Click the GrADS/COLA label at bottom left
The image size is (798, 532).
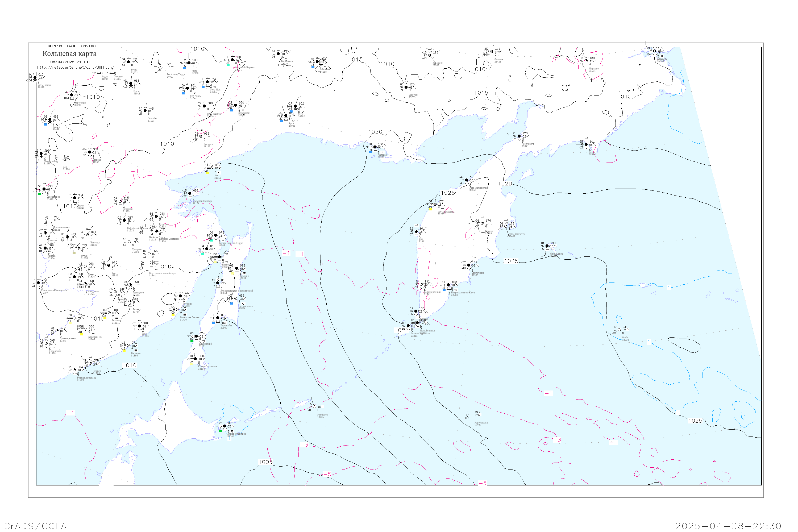[x=35, y=526]
